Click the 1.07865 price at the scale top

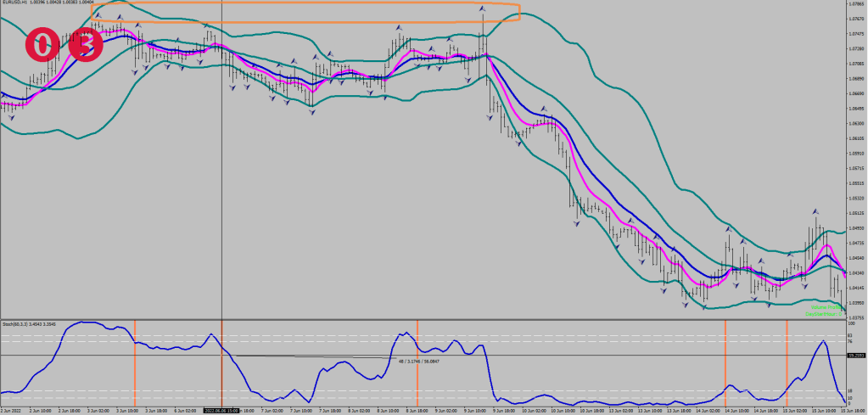855,4
